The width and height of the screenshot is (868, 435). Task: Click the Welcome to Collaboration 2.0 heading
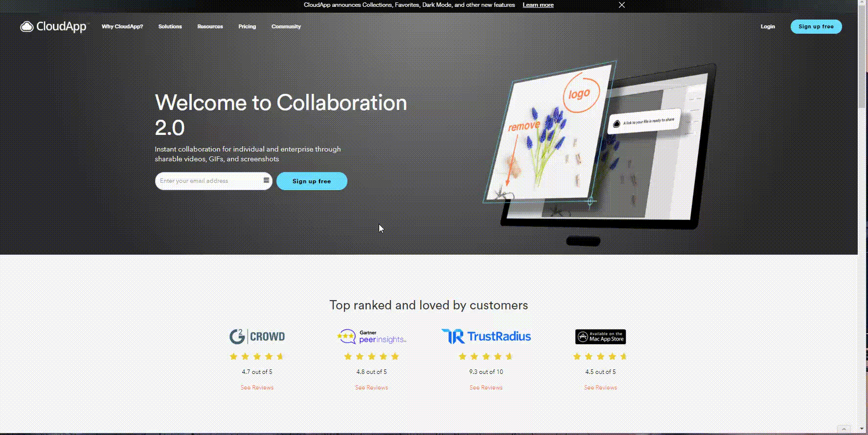(x=281, y=115)
